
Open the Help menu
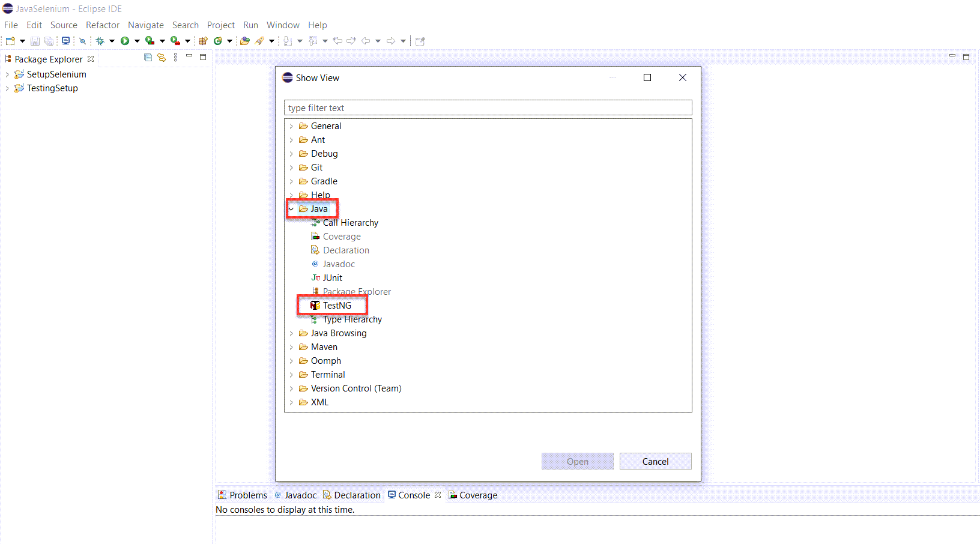point(318,25)
